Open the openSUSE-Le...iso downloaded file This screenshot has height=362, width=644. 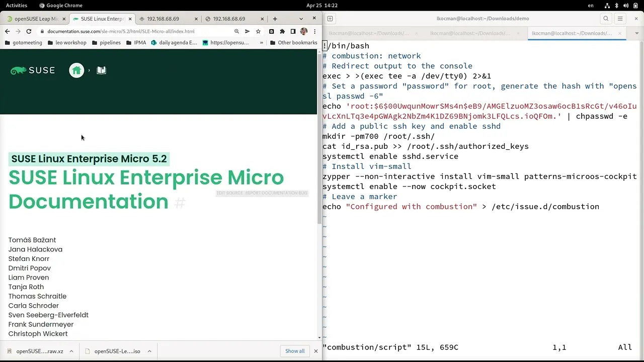tap(113, 351)
